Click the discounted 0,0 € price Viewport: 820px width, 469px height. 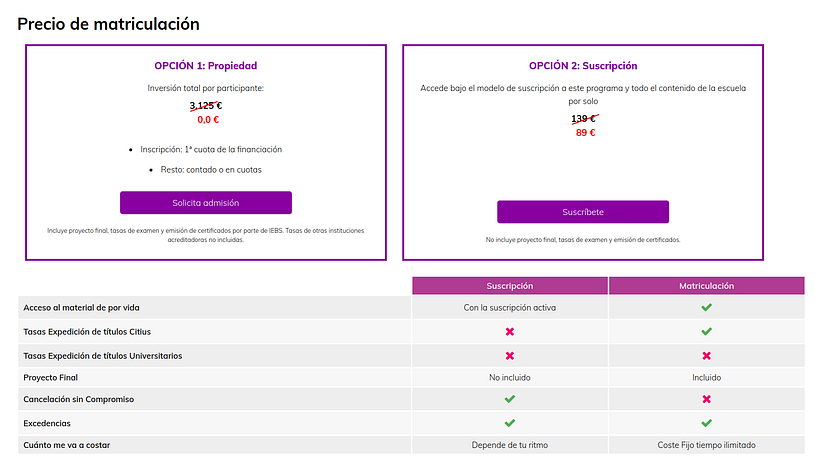tap(208, 120)
